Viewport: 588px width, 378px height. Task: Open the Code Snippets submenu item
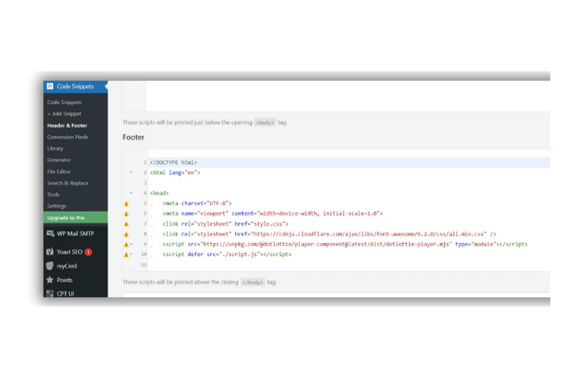click(64, 102)
